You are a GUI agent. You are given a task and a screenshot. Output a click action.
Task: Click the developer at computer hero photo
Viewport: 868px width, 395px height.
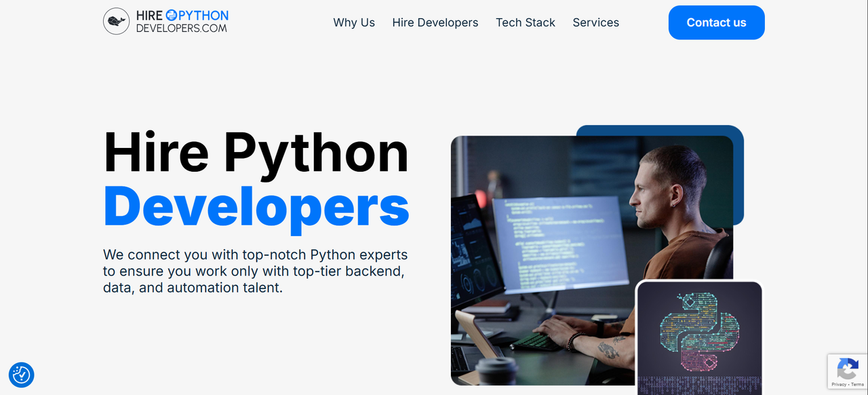point(592,261)
